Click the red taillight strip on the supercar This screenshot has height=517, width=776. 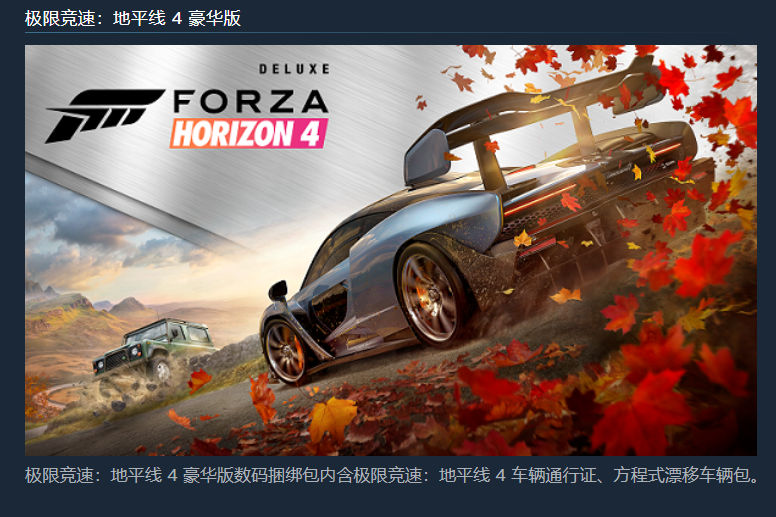coord(539,199)
